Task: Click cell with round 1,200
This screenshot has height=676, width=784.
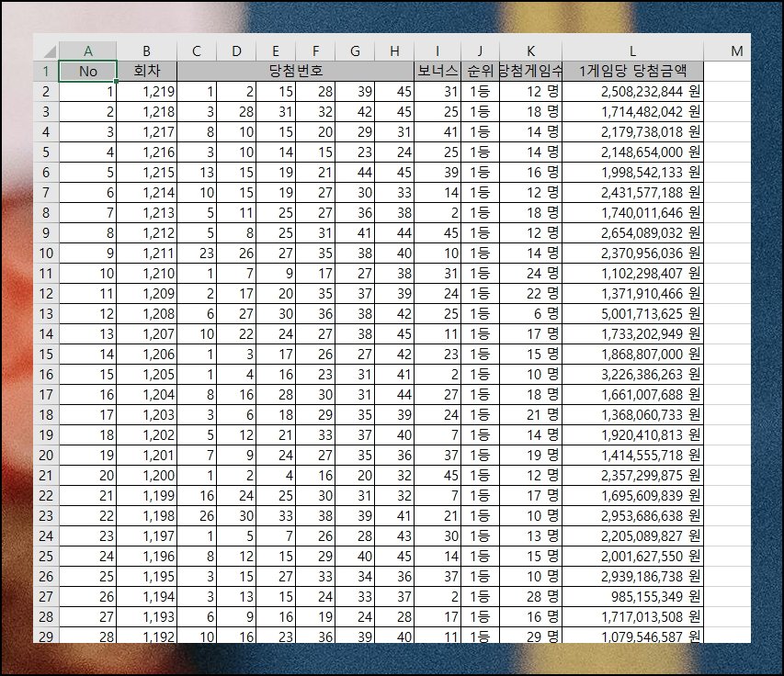Action: point(146,475)
